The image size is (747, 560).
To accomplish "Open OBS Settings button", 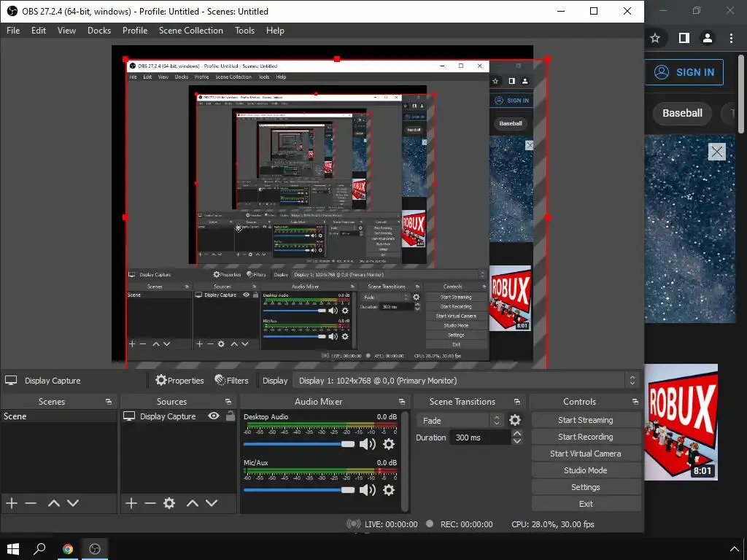I will point(586,487).
